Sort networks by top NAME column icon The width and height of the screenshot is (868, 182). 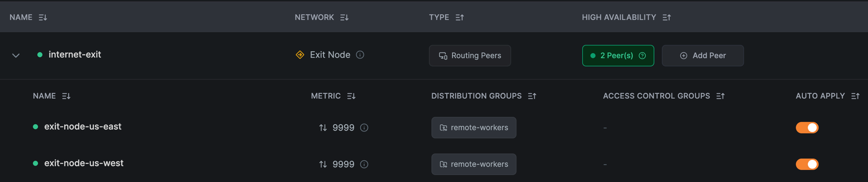pos(43,17)
